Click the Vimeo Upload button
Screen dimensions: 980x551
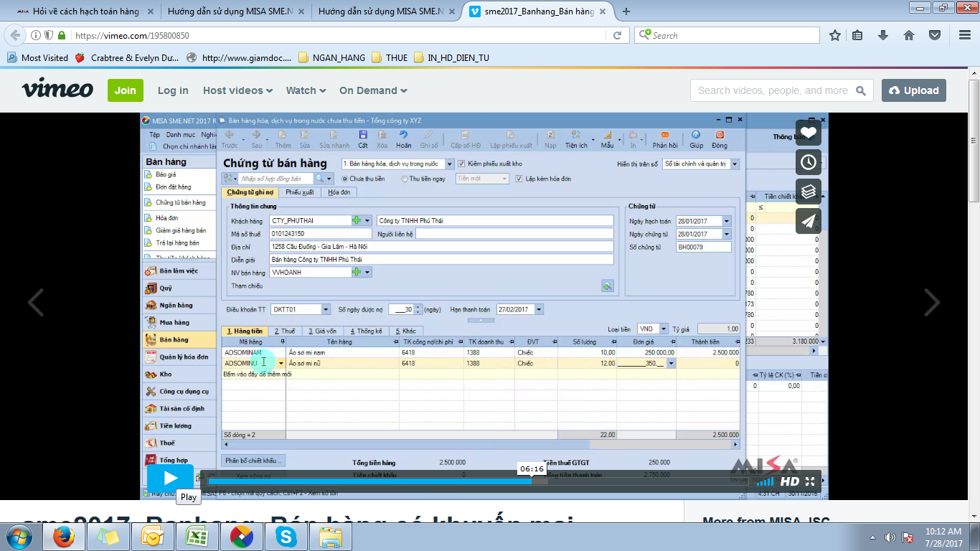tap(914, 90)
